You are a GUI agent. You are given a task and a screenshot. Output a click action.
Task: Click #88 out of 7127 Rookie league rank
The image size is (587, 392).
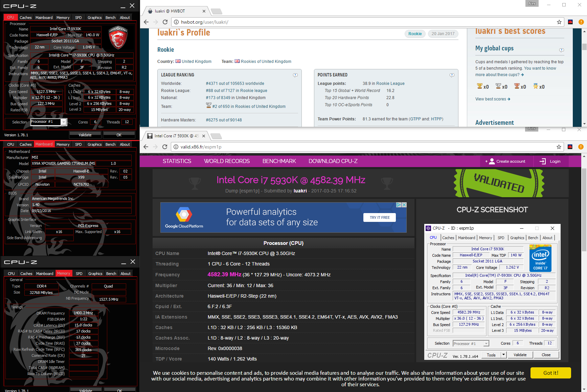click(x=236, y=91)
